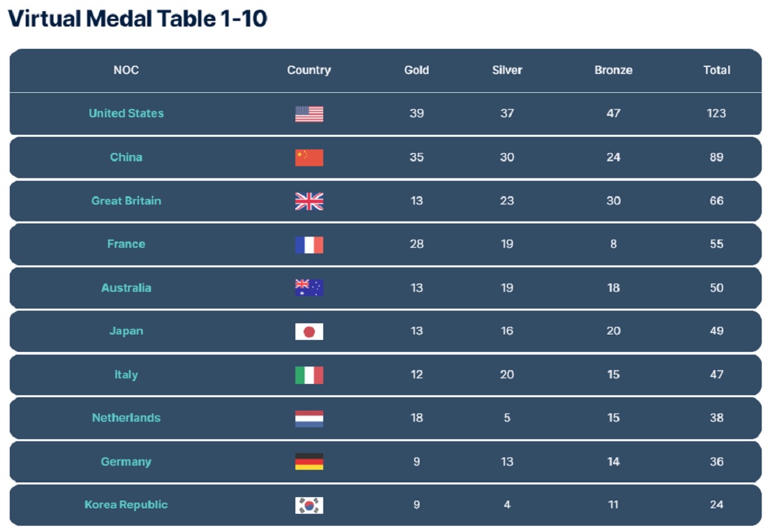Viewport: 768px width, 532px height.
Task: Click the Great Britain Union Jack flag
Action: 309,201
